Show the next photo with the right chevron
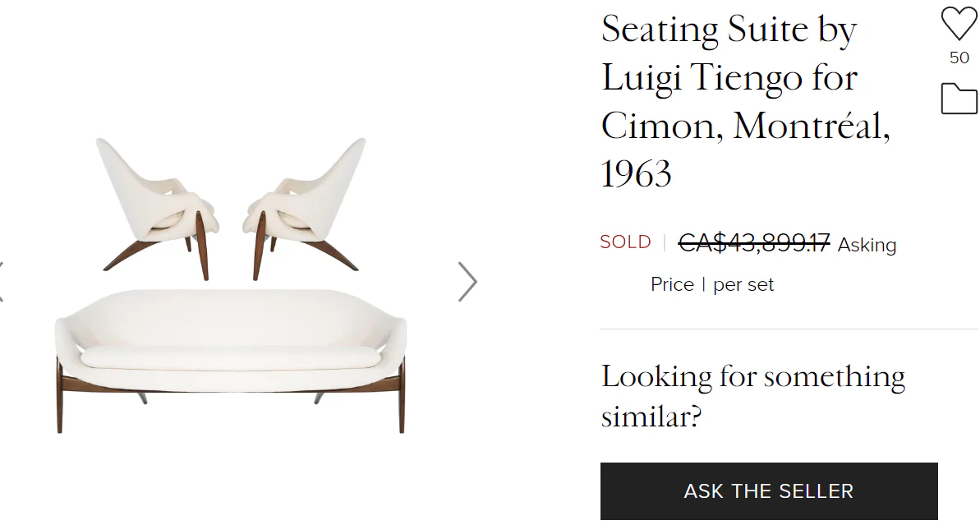The image size is (980, 525). tap(467, 281)
